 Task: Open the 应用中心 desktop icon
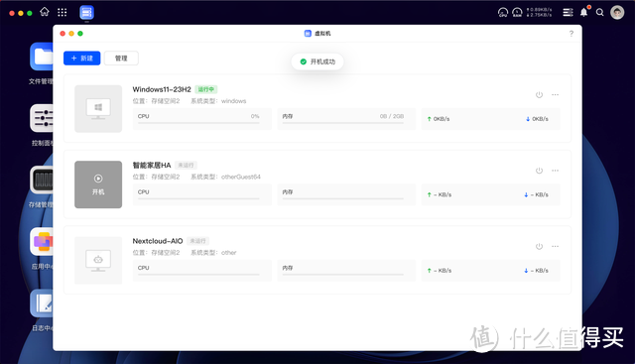pyautogui.click(x=41, y=242)
